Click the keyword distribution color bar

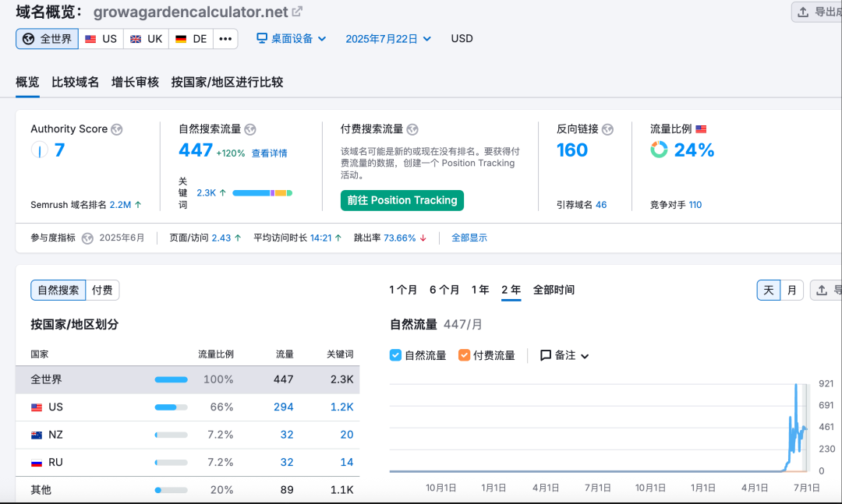pos(263,192)
